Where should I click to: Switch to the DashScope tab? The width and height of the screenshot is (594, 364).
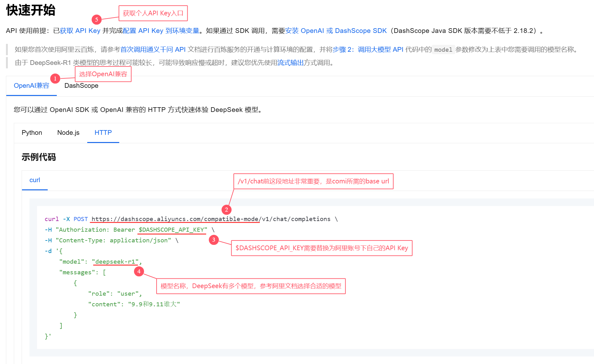pos(81,86)
